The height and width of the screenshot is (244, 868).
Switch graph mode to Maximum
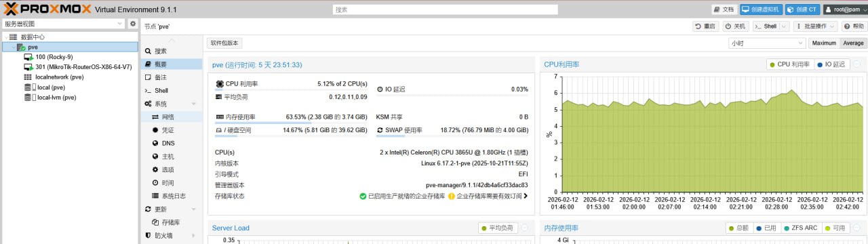coord(824,43)
